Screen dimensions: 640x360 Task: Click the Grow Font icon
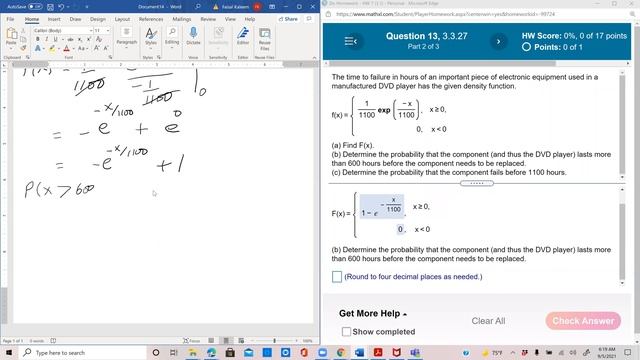97,48
